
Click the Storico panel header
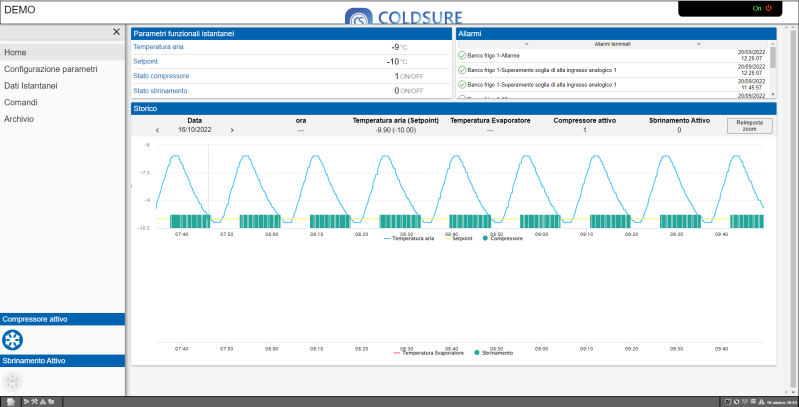(454, 108)
